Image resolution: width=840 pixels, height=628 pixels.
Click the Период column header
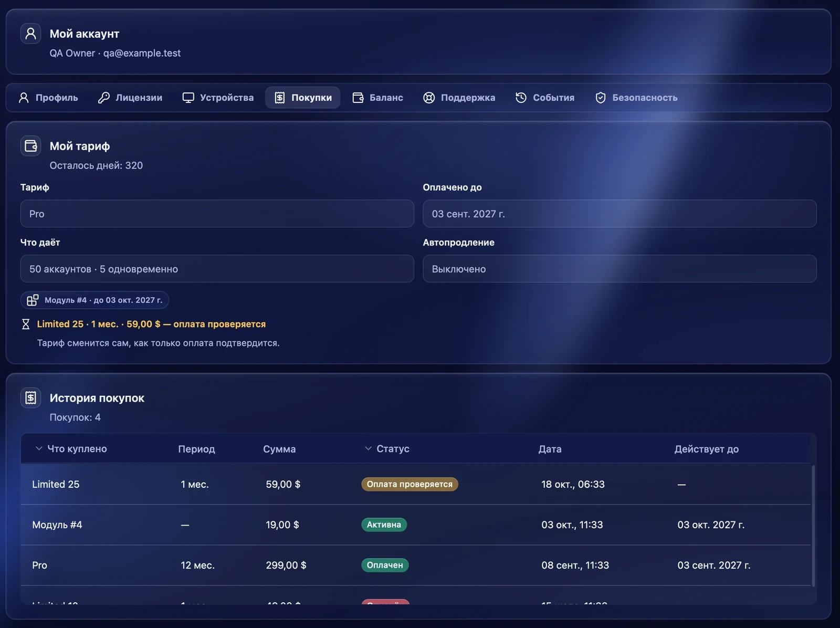pyautogui.click(x=196, y=449)
